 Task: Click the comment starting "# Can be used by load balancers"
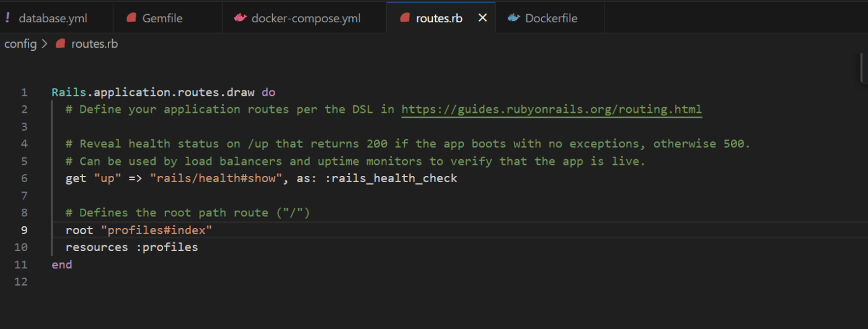coord(356,161)
